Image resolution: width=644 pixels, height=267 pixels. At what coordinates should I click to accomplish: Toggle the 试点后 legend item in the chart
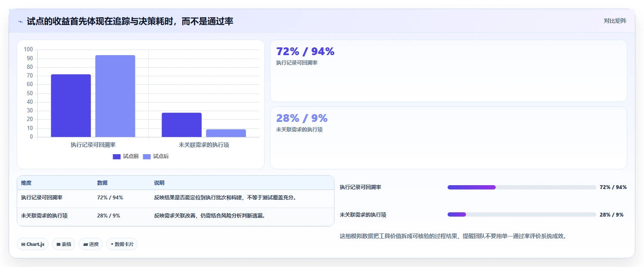tap(156, 156)
